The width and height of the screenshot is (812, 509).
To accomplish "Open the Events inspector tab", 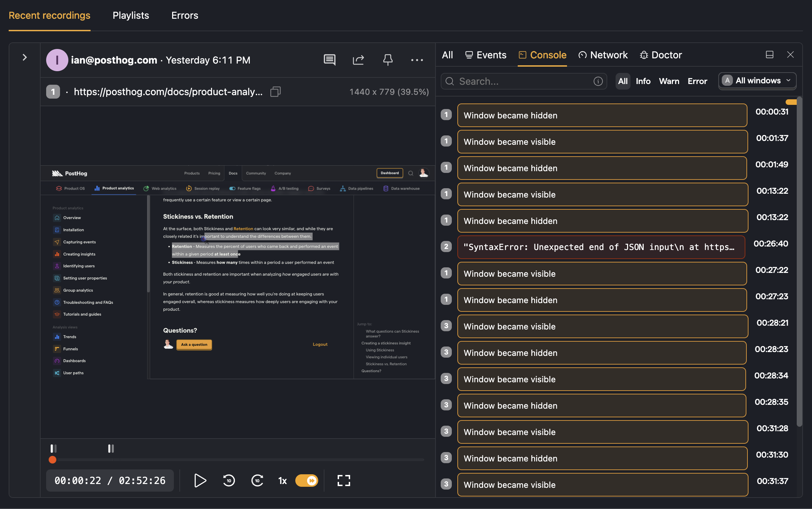I will point(485,55).
